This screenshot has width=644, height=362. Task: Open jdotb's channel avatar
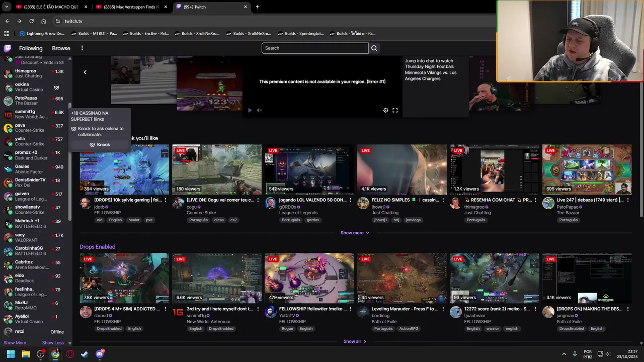click(86, 203)
